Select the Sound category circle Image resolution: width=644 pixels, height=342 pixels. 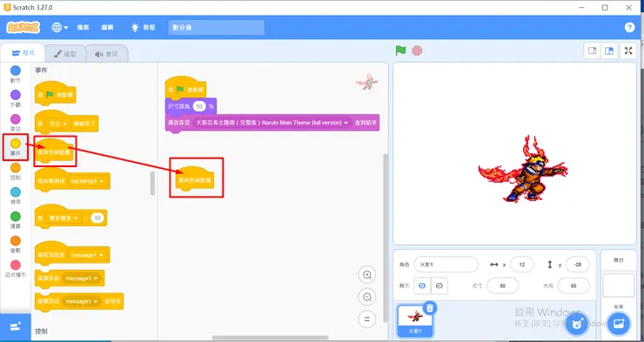15,119
